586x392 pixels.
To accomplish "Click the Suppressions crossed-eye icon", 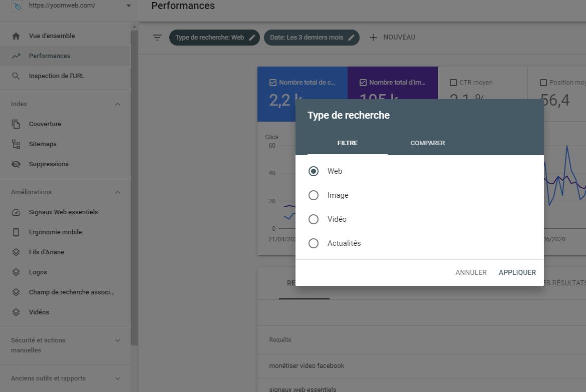I will (16, 164).
